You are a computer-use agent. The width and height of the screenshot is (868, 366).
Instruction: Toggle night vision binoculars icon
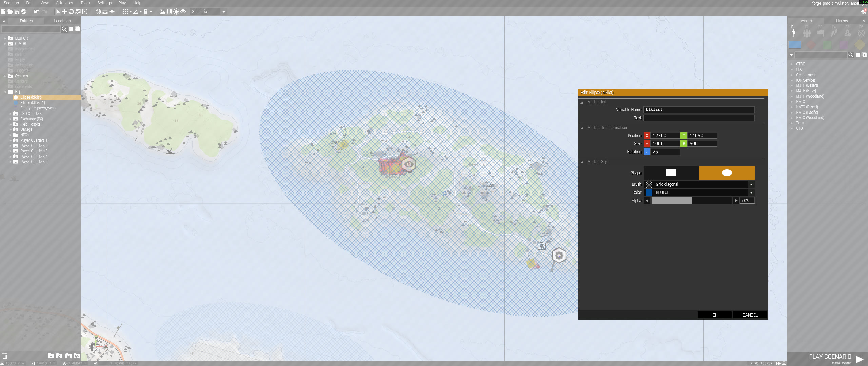click(x=183, y=12)
